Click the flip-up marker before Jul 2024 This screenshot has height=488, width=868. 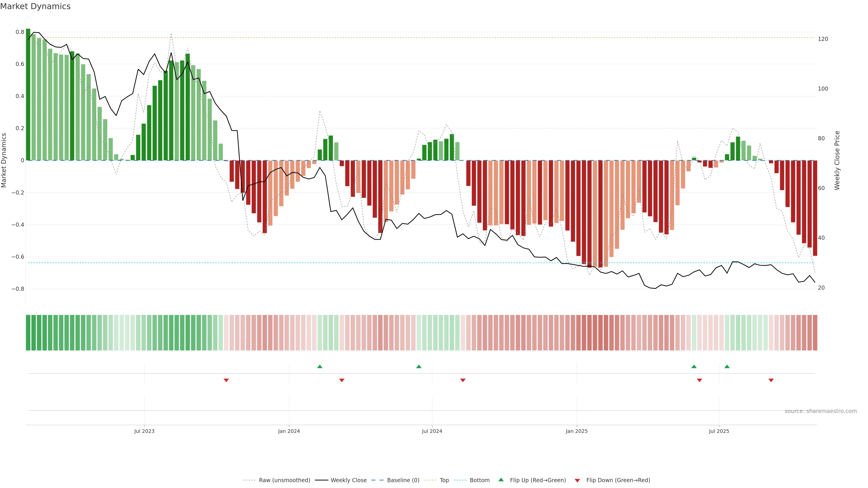click(418, 366)
